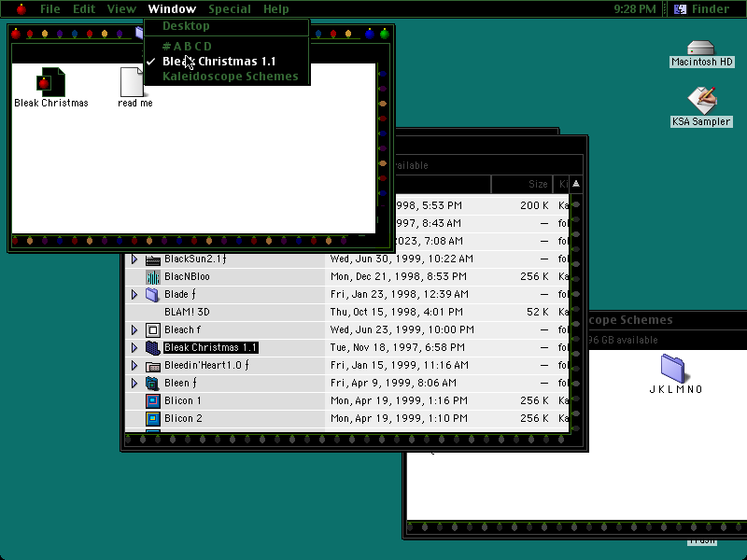Click the Bleen folder icon
747x560 pixels.
click(x=153, y=384)
